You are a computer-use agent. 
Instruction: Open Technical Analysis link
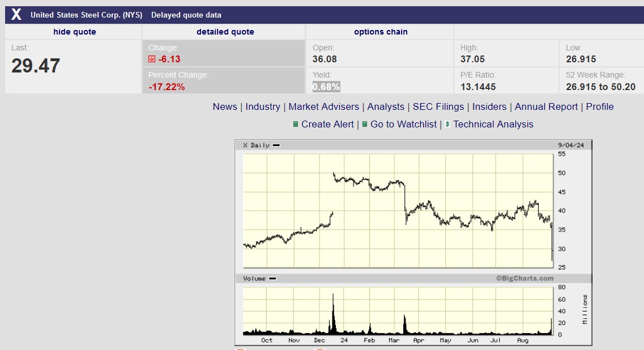click(493, 125)
